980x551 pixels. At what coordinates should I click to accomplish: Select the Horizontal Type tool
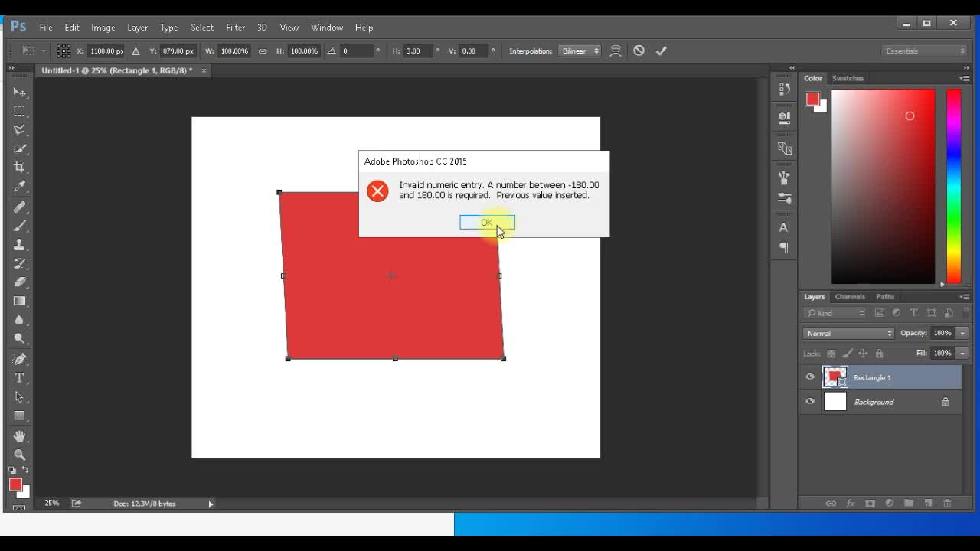click(x=19, y=378)
